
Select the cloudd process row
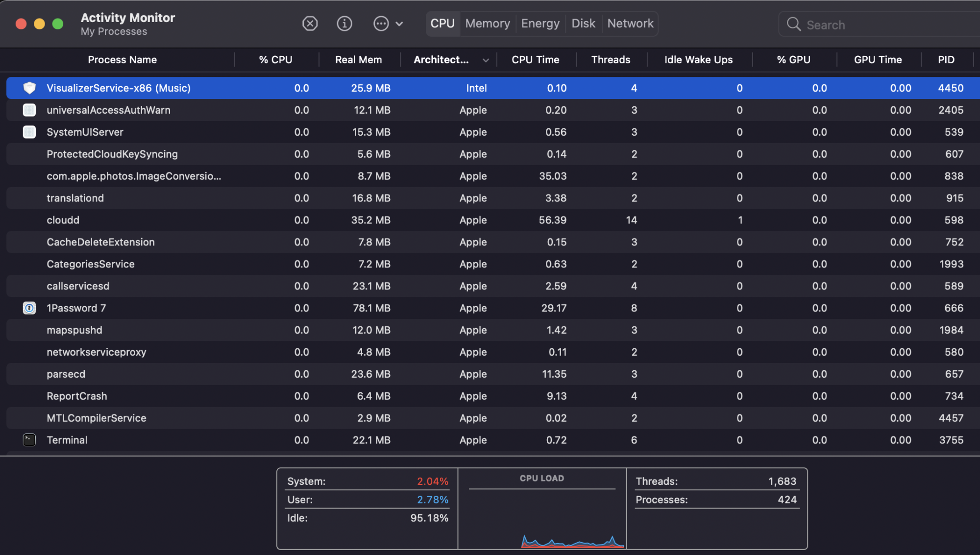pyautogui.click(x=63, y=220)
